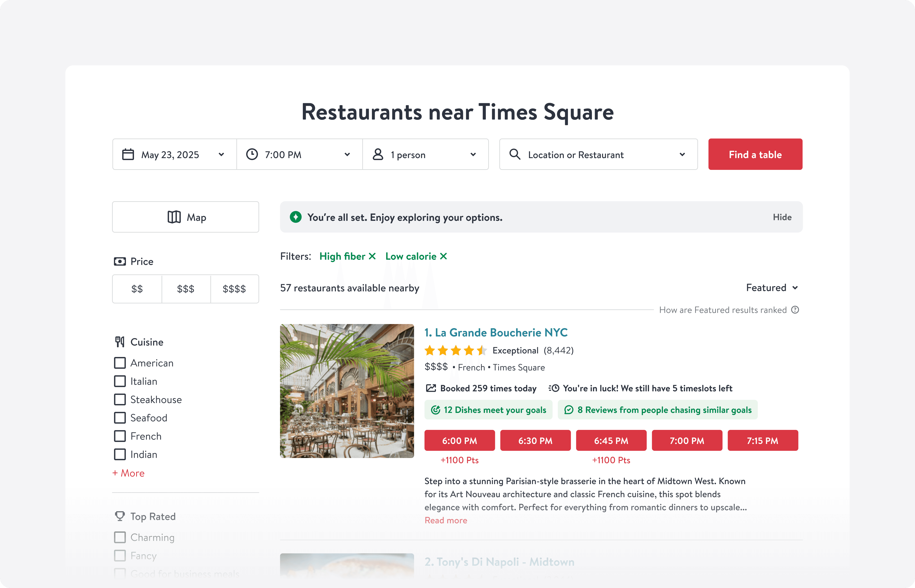The height and width of the screenshot is (588, 915).
Task: Click the green compass icon in the banner
Action: [296, 217]
